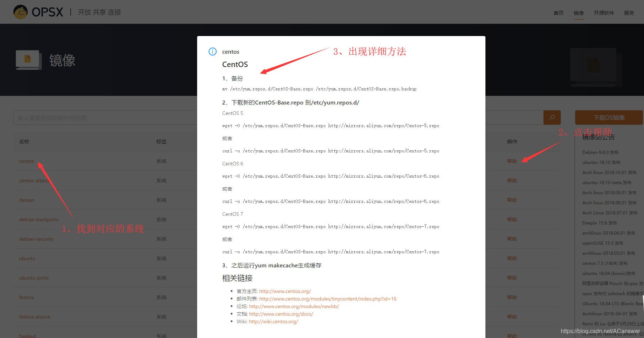Open the debian-security mirror link
This screenshot has height=338, width=644.
[x=36, y=239]
